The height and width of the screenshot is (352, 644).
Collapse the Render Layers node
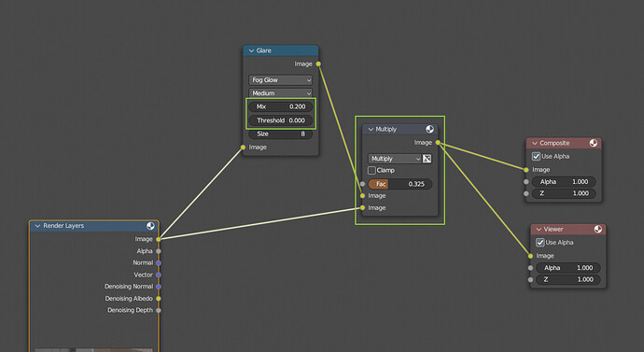coord(37,226)
